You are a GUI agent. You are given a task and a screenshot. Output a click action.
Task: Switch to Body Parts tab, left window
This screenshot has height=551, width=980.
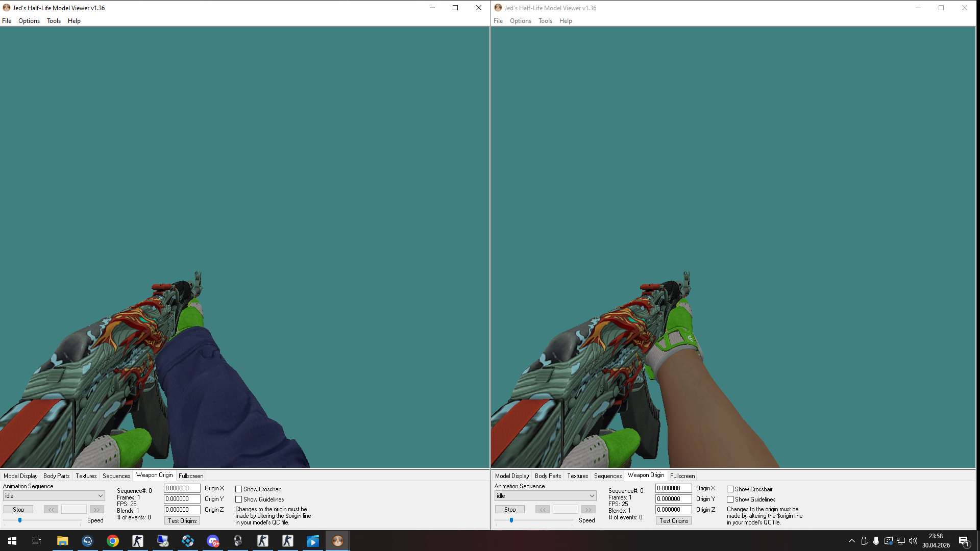56,476
